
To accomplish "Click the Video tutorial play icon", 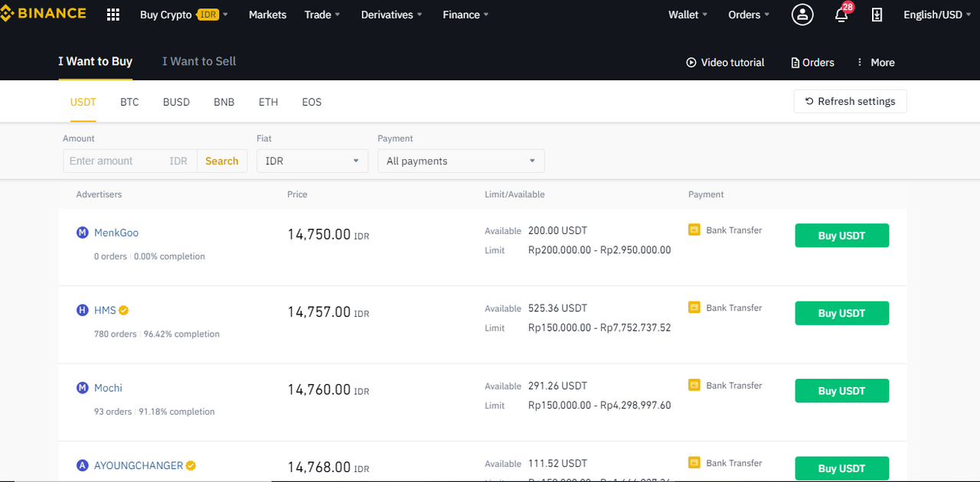I will click(691, 63).
